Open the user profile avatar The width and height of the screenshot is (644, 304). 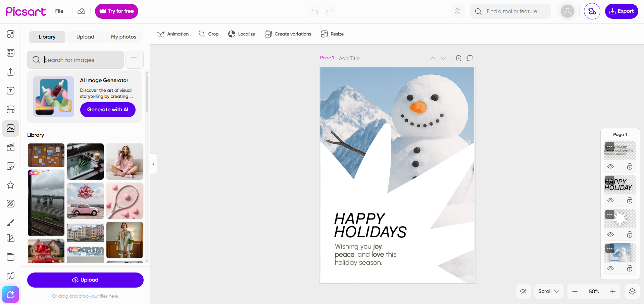pyautogui.click(x=567, y=11)
